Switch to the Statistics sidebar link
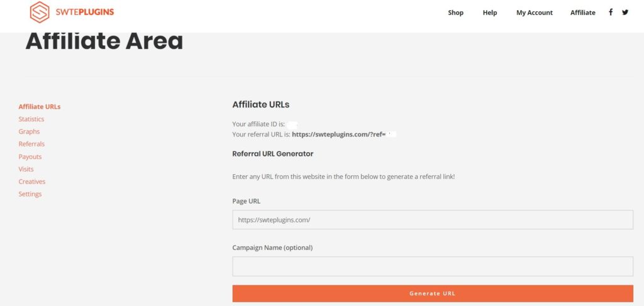Image resolution: width=644 pixels, height=306 pixels. 31,119
